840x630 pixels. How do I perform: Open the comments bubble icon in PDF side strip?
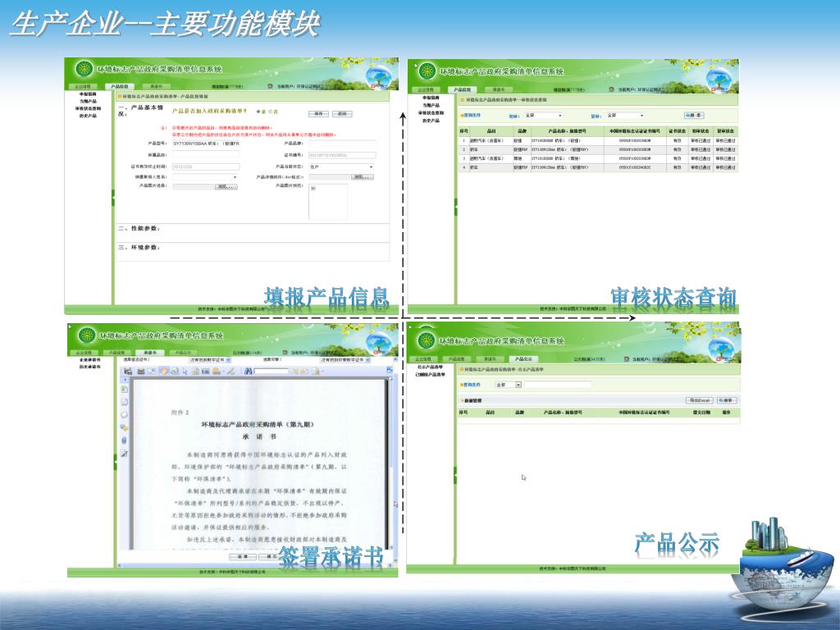125,427
